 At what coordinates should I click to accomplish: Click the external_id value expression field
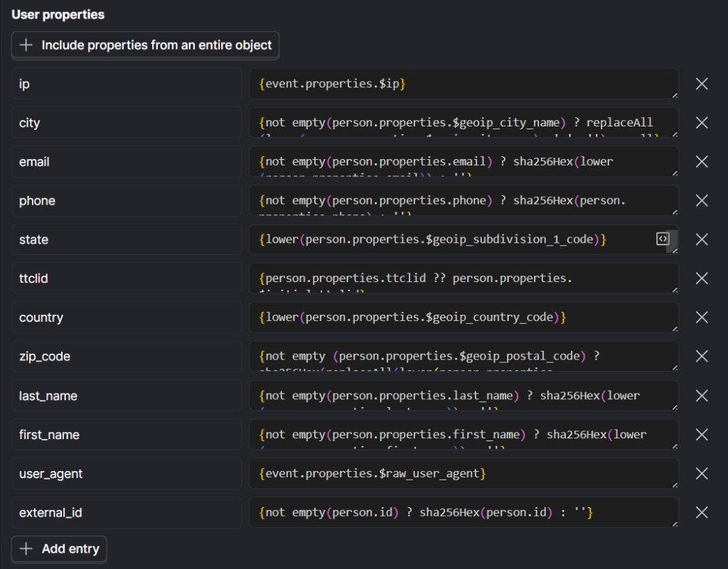(x=462, y=512)
